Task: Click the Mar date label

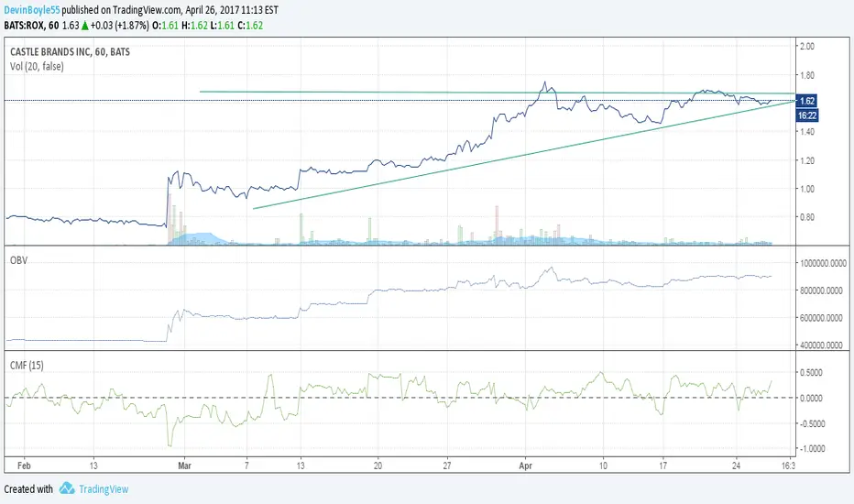Action: (184, 466)
